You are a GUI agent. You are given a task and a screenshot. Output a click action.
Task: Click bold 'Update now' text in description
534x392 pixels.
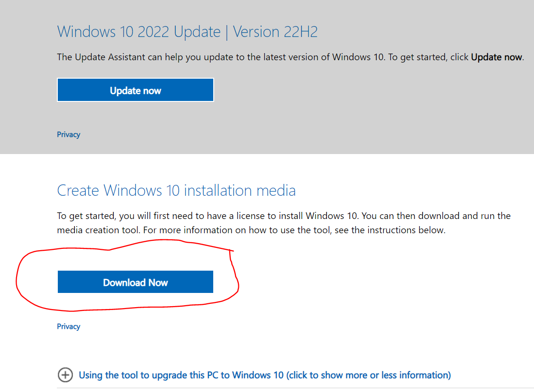496,57
